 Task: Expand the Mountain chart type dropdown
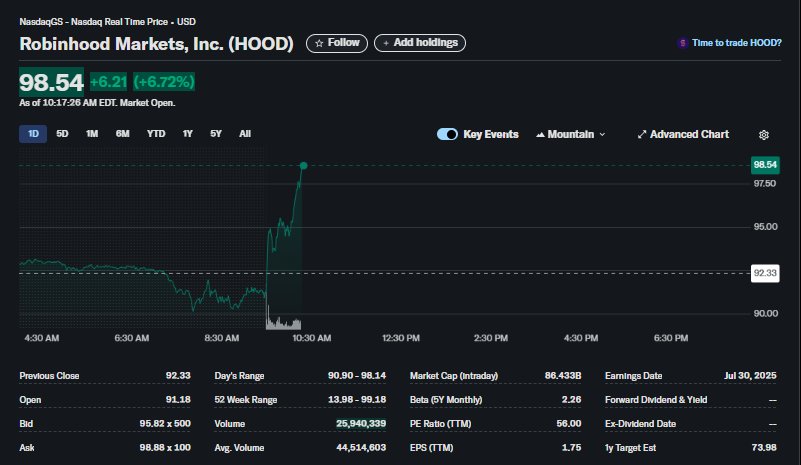click(x=571, y=134)
